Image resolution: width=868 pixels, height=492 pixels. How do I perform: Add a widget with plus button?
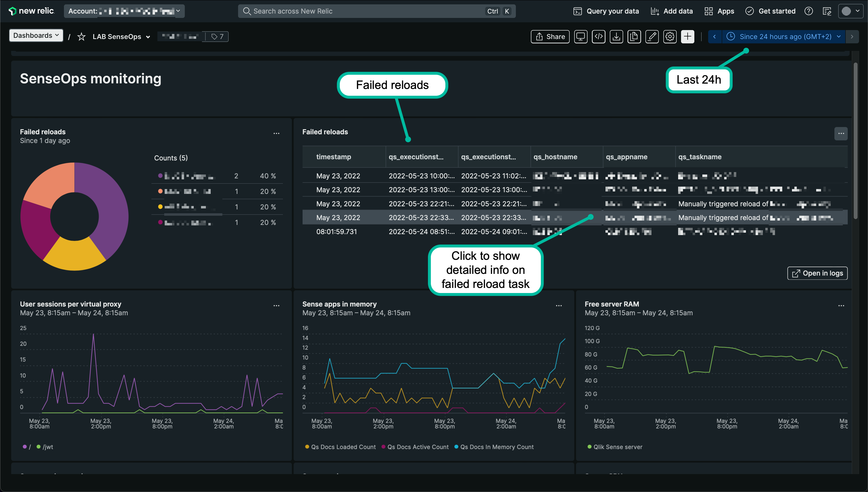[x=687, y=37]
